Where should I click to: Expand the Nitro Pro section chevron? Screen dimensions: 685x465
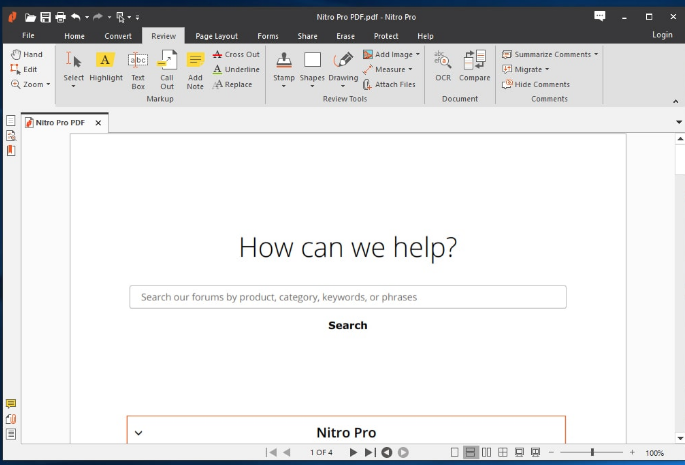138,433
